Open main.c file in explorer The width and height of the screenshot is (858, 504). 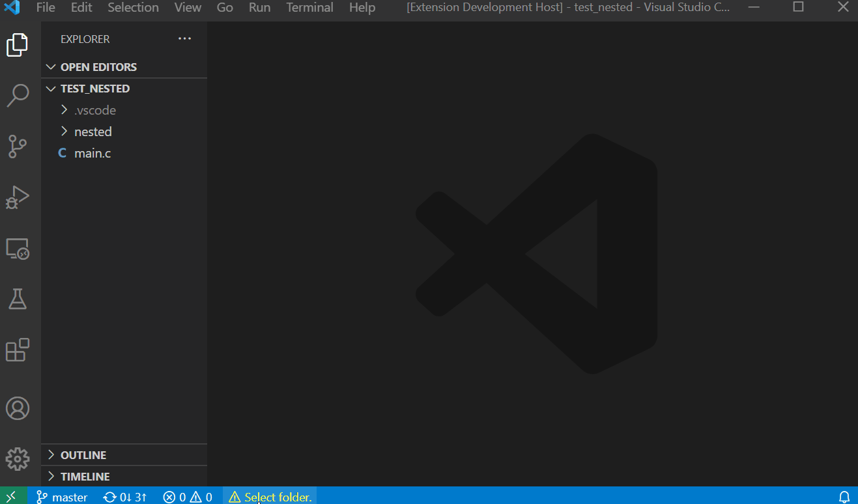[92, 153]
